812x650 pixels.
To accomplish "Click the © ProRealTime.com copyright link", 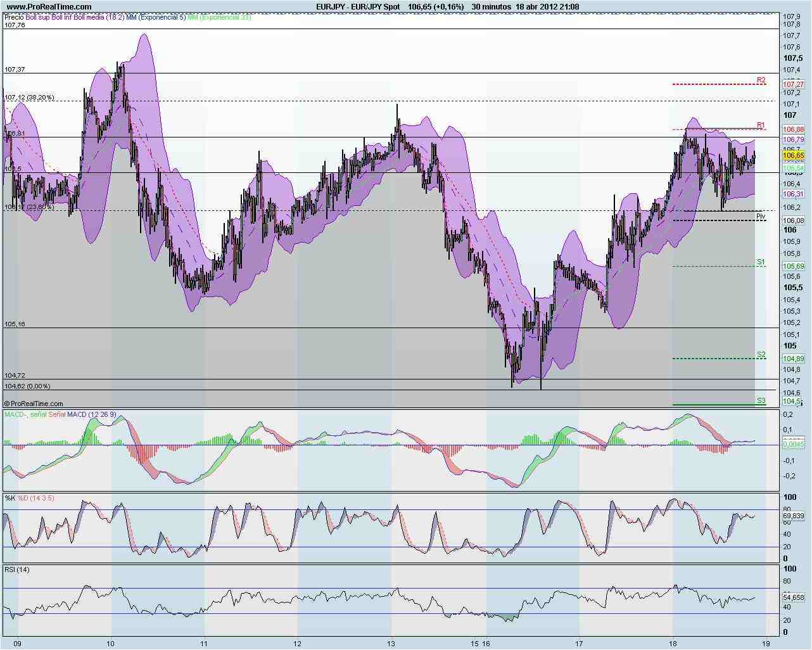I will coord(35,403).
